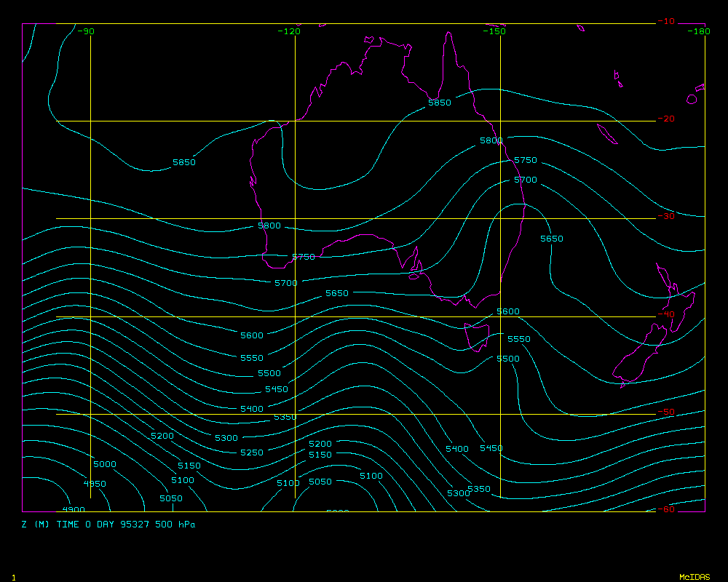The height and width of the screenshot is (582, 728).
Task: Click the Tasmania island outline
Action: pyautogui.click(x=478, y=338)
